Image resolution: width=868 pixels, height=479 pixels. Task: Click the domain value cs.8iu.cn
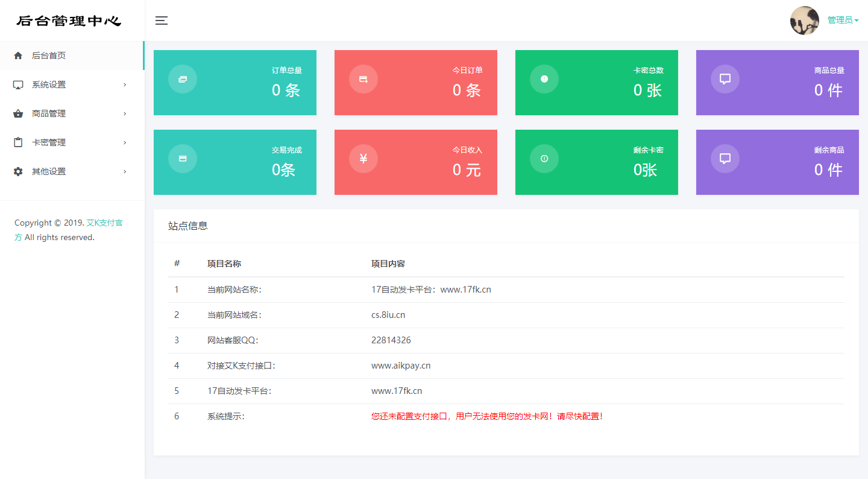[388, 315]
